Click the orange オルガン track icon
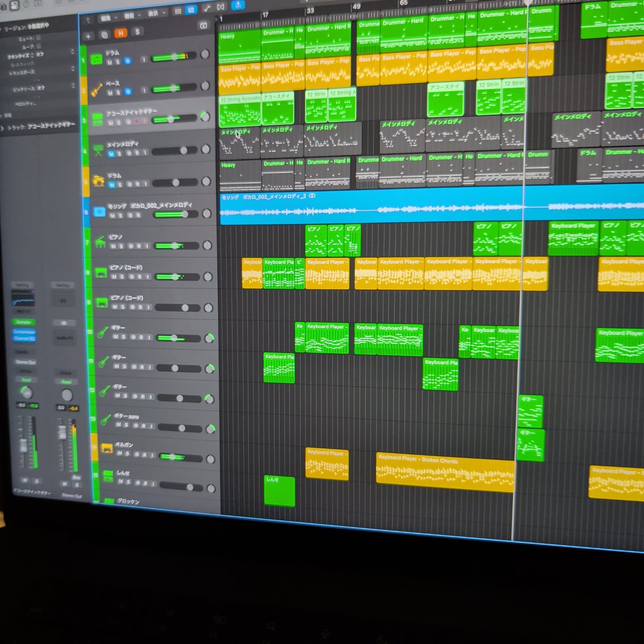The width and height of the screenshot is (644, 644). 106,449
